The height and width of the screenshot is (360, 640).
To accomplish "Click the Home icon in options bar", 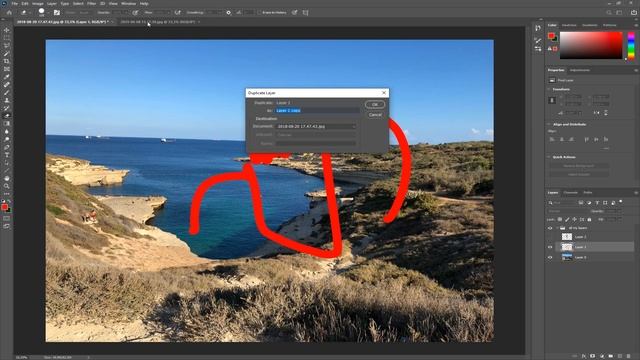I will pos(9,13).
